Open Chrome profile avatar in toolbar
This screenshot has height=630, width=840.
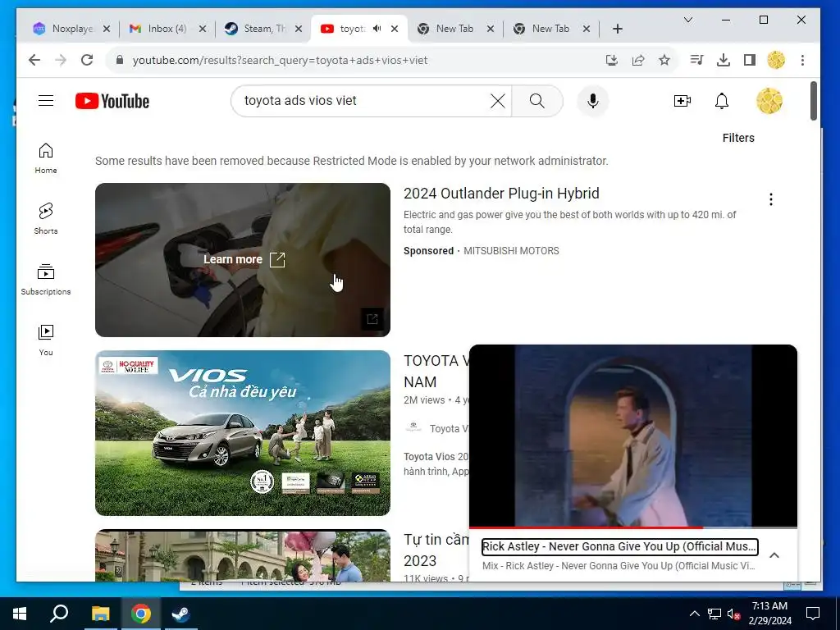point(776,60)
